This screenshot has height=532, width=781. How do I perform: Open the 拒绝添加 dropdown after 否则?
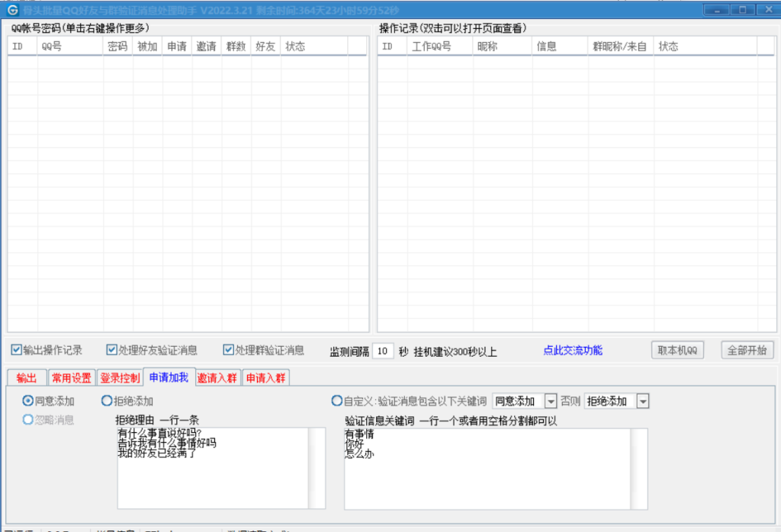(642, 402)
